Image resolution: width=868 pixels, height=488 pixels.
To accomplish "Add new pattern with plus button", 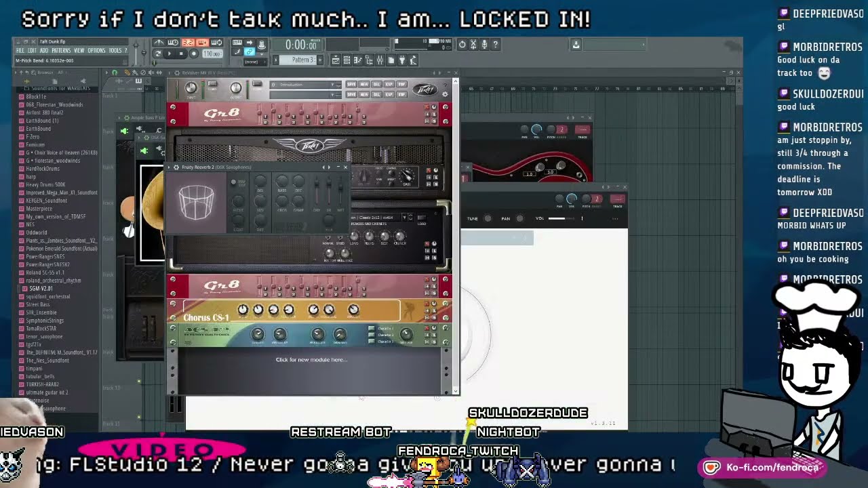I will coord(320,60).
